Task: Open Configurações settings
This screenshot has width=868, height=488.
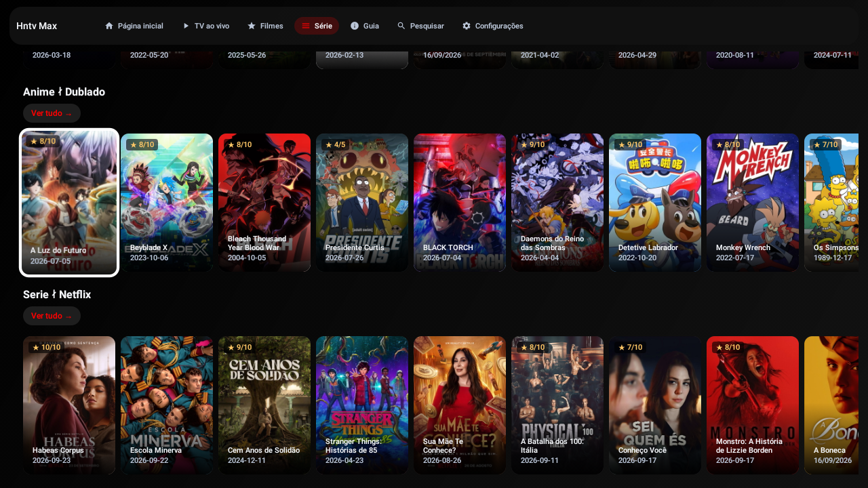Action: click(x=493, y=26)
